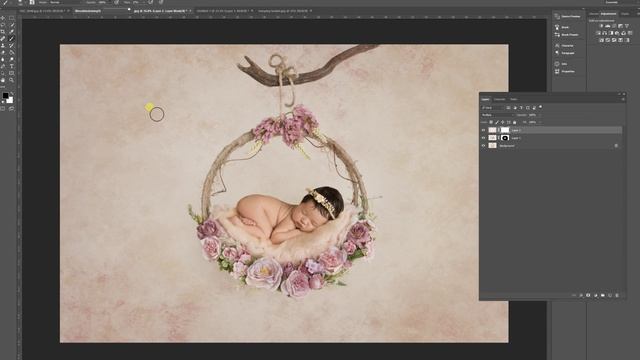Select the Hand tool
This screenshot has height=360, width=640.
click(3, 80)
